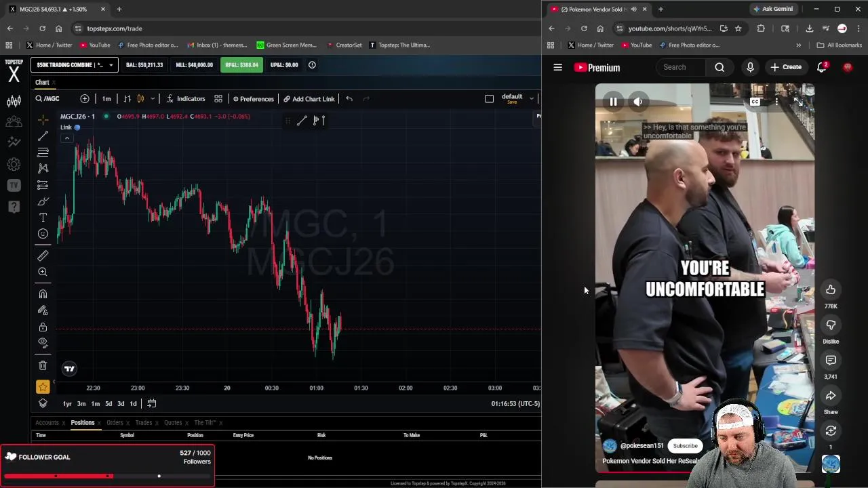Switch to the Quotes tab
This screenshot has height=488, width=868.
[x=173, y=423]
